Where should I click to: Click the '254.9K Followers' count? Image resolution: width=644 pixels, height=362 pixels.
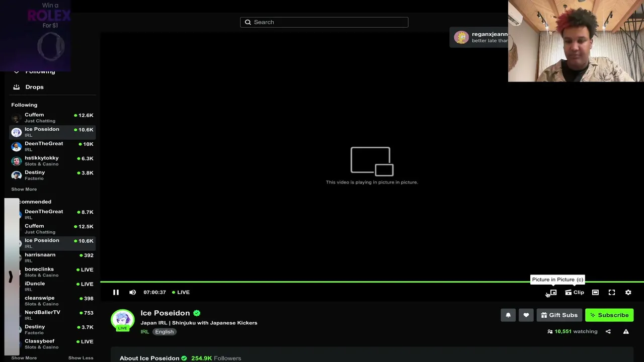point(216,358)
